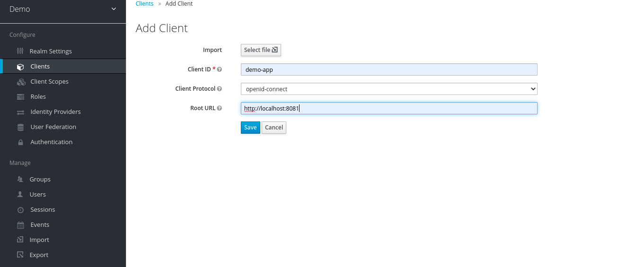
Task: Click the Configure section label
Action: [x=22, y=35]
